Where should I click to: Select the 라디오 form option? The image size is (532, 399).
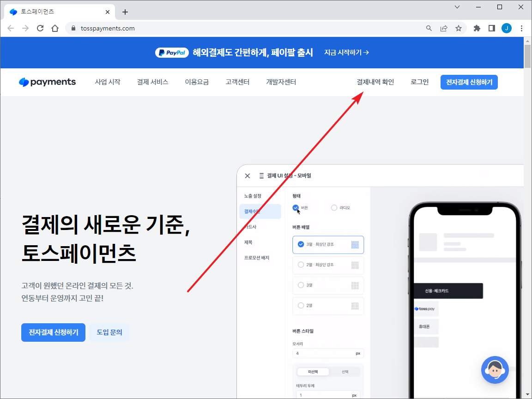334,208
